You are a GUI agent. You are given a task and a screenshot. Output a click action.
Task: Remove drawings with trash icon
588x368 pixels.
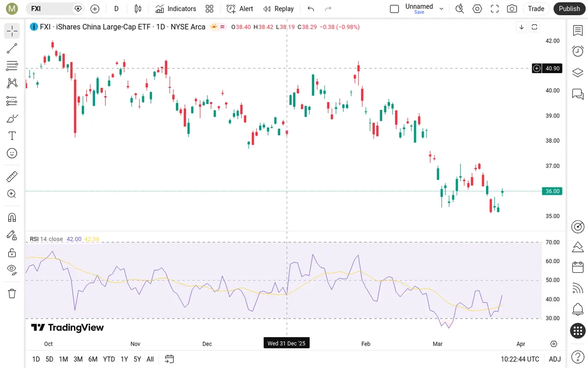click(x=12, y=293)
